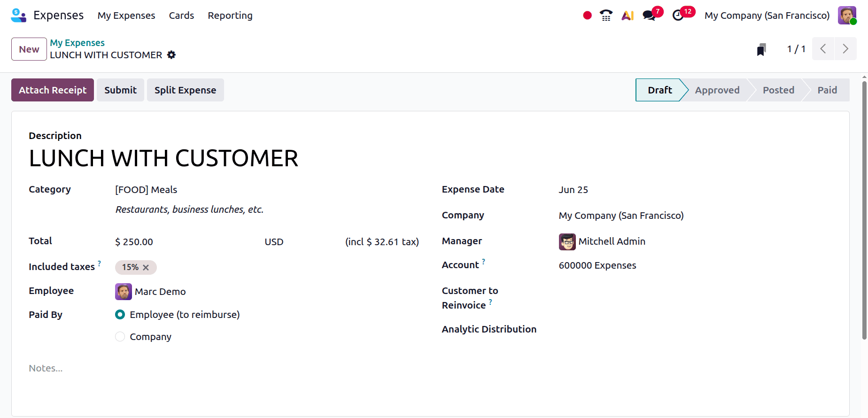Screen dimensions: 868x418
Task: Open the My Expenses menu
Action: point(126,15)
